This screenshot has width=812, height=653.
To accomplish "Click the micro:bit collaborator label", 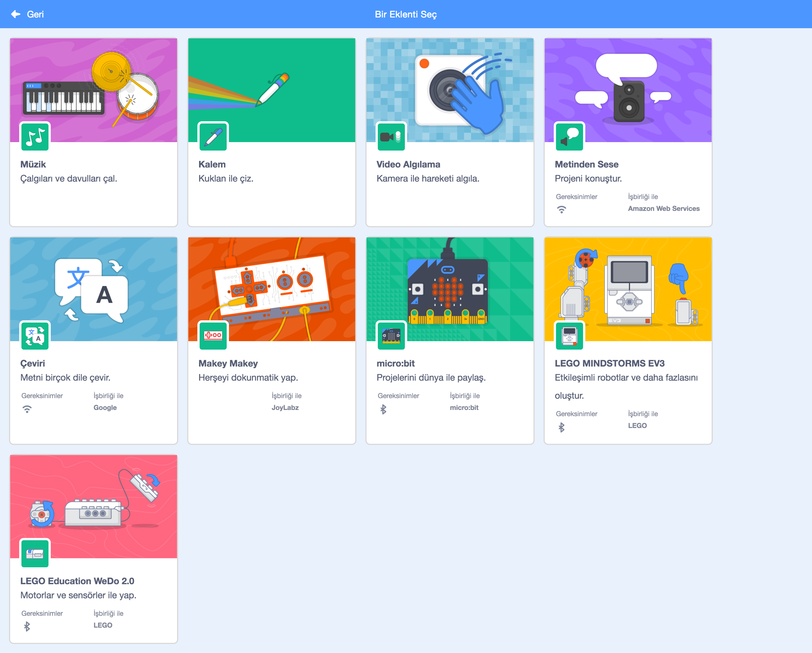I will click(464, 408).
